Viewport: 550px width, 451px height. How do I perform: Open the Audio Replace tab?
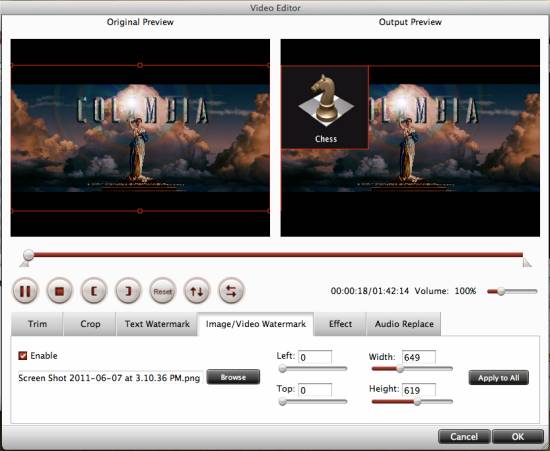[x=404, y=324]
